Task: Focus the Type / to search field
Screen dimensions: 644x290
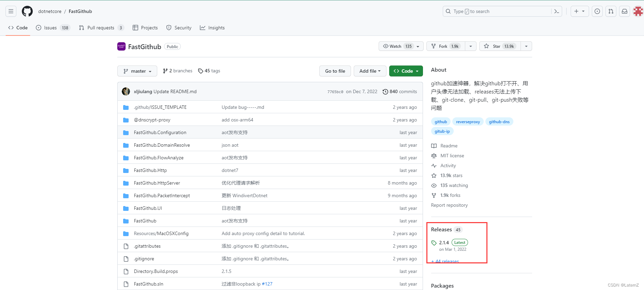Action: point(502,11)
